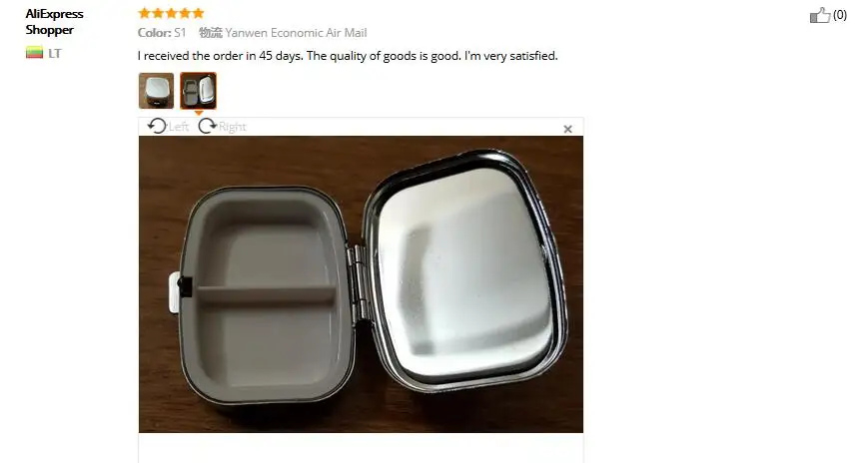Viewport: 868px width, 463px height.
Task: Click the orange pointer under the selected thumbnail
Action: tap(198, 113)
